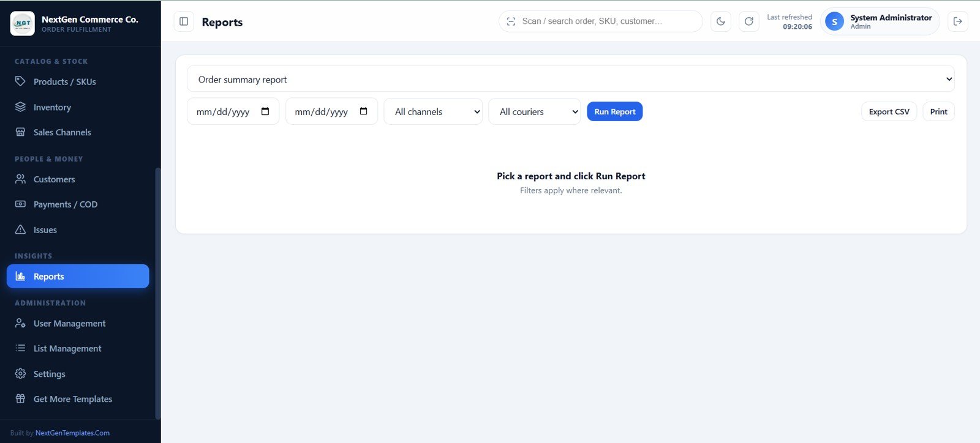Click the refresh data icon
Image resolution: width=980 pixels, height=443 pixels.
pyautogui.click(x=748, y=21)
